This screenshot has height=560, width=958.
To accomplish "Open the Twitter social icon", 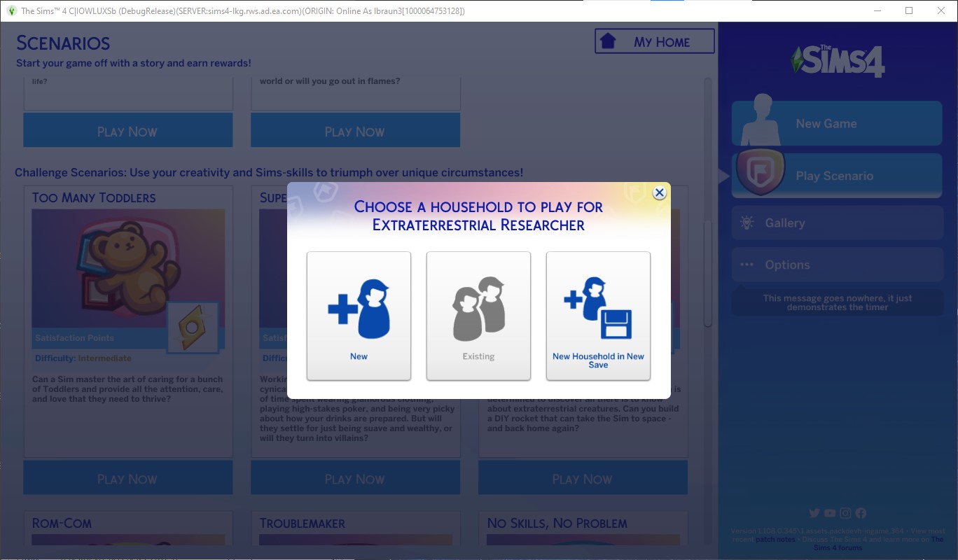I will point(814,514).
